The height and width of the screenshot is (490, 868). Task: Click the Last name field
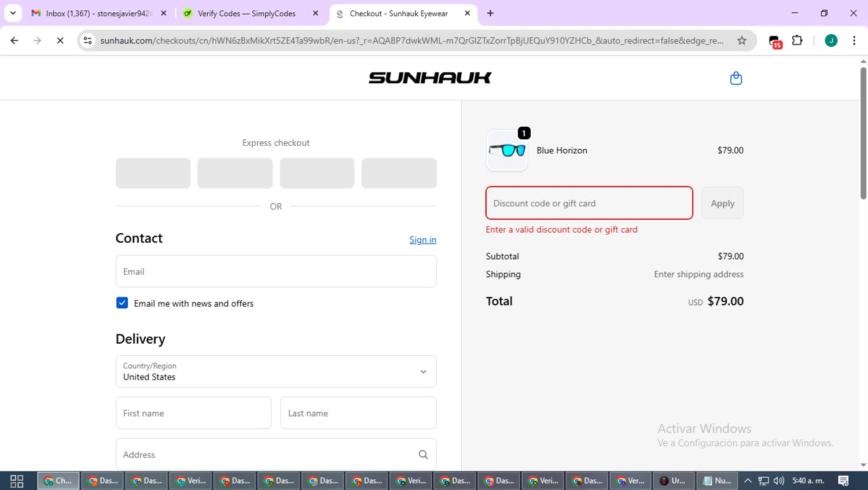(x=358, y=413)
